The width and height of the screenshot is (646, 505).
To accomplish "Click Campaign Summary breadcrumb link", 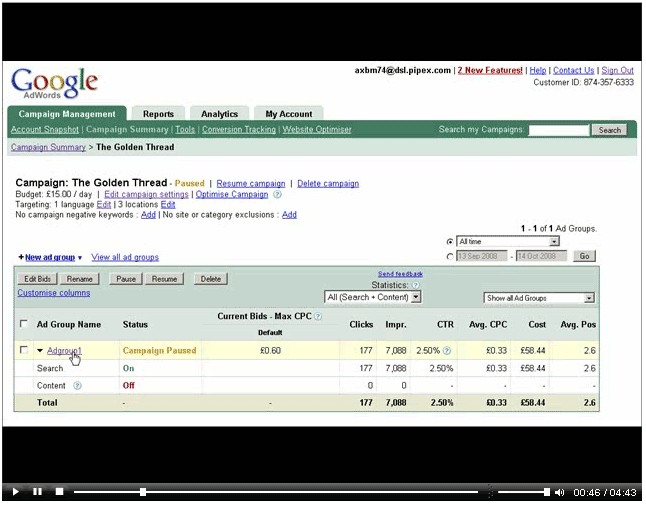I will (x=48, y=147).
